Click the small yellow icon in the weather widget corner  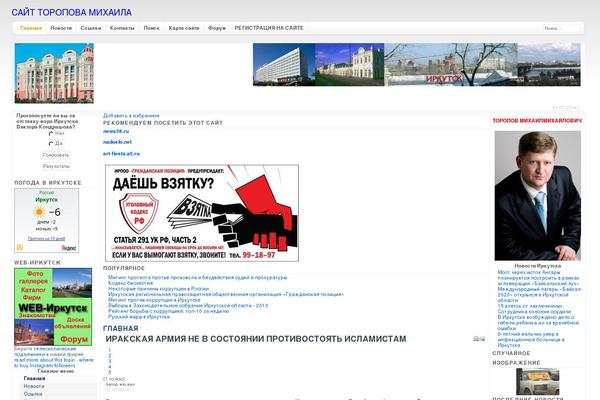click(20, 248)
